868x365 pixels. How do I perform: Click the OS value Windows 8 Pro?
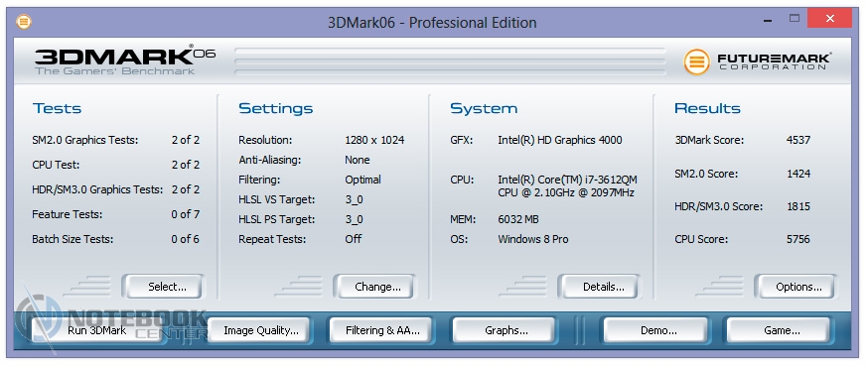[533, 239]
